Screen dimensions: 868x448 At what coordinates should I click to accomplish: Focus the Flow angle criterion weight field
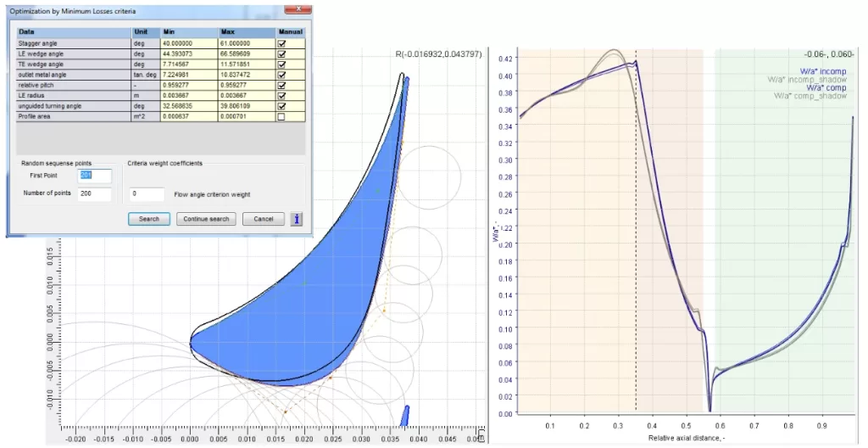(147, 194)
